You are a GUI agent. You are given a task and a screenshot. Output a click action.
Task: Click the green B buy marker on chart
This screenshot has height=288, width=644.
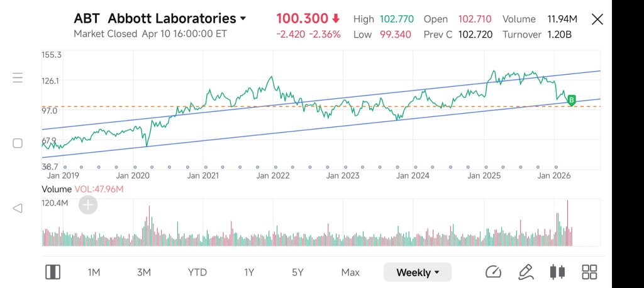pyautogui.click(x=571, y=100)
